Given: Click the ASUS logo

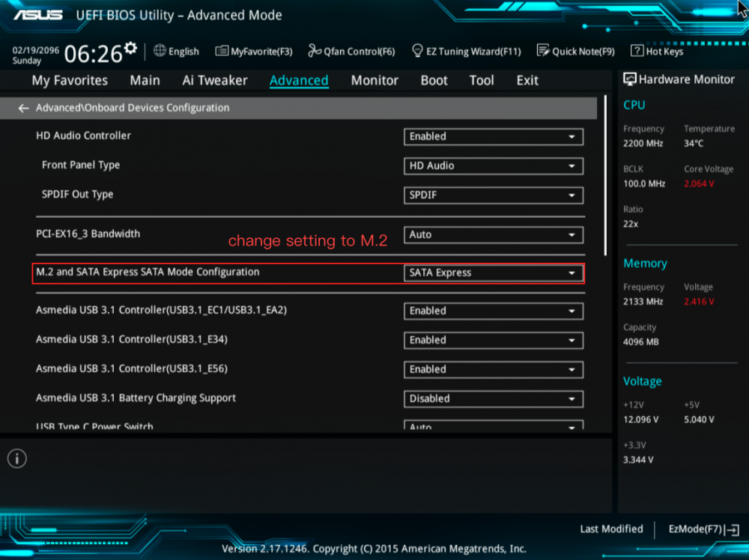Looking at the screenshot, I should (x=37, y=15).
